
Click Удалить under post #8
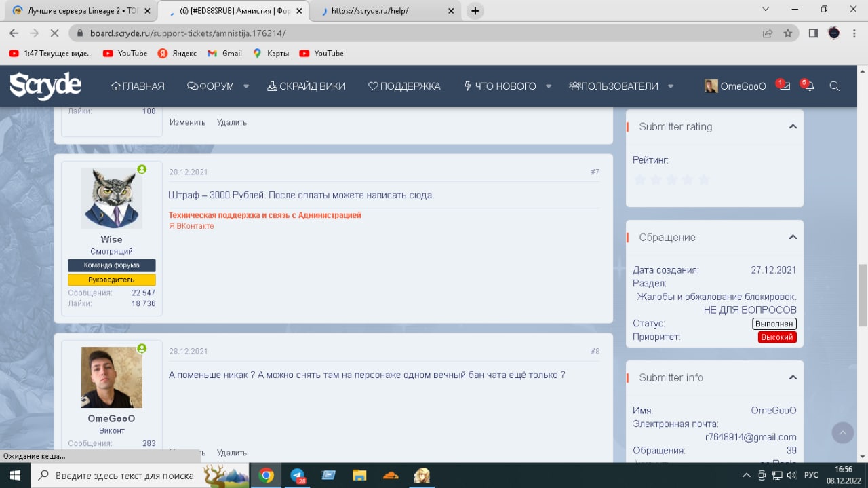tap(231, 453)
